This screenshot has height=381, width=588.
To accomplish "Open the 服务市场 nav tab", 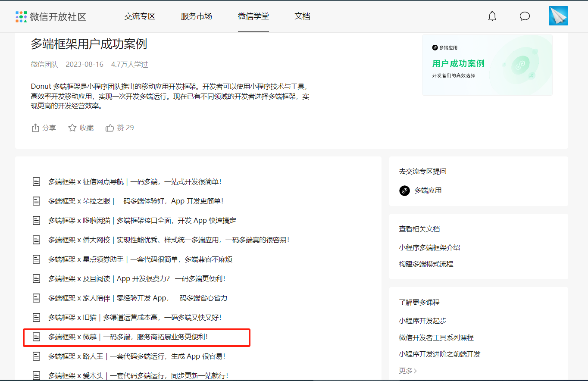I will click(196, 16).
